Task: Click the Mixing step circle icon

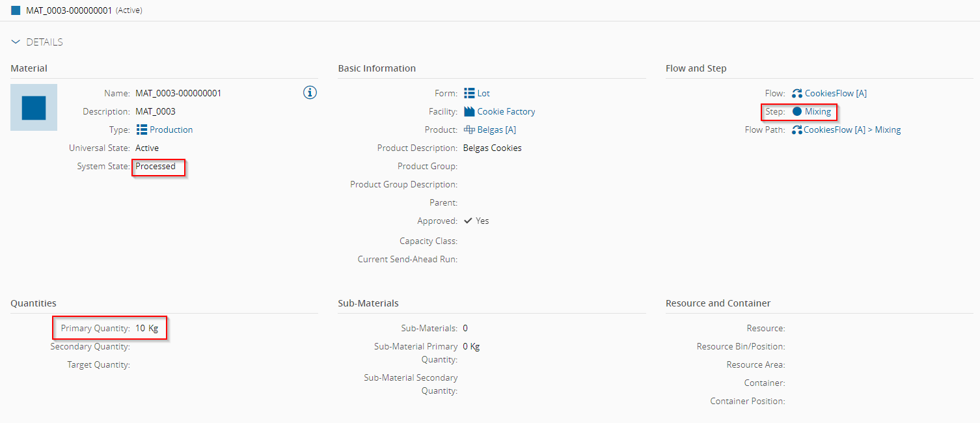Action: (797, 111)
